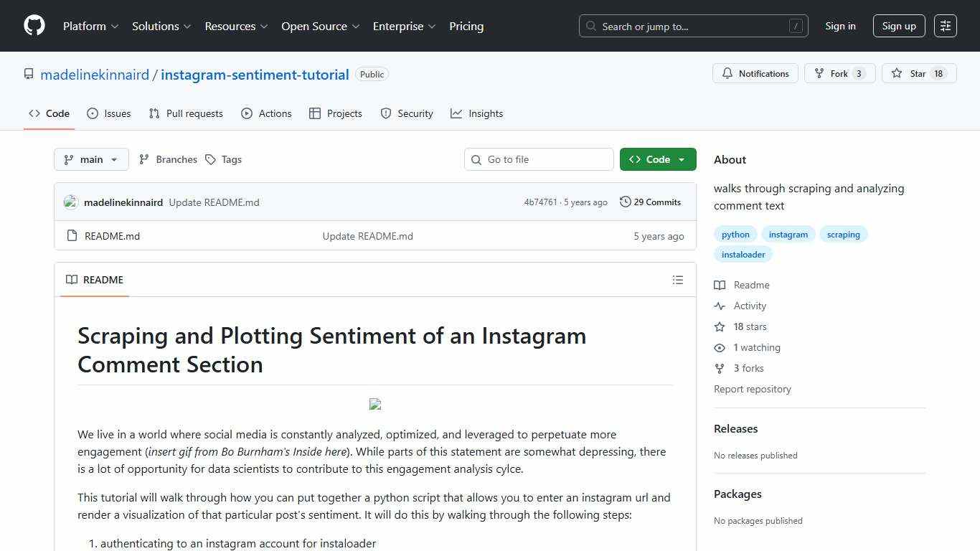Image resolution: width=980 pixels, height=551 pixels.
Task: Click the tag icon next to Tags
Action: click(210, 159)
